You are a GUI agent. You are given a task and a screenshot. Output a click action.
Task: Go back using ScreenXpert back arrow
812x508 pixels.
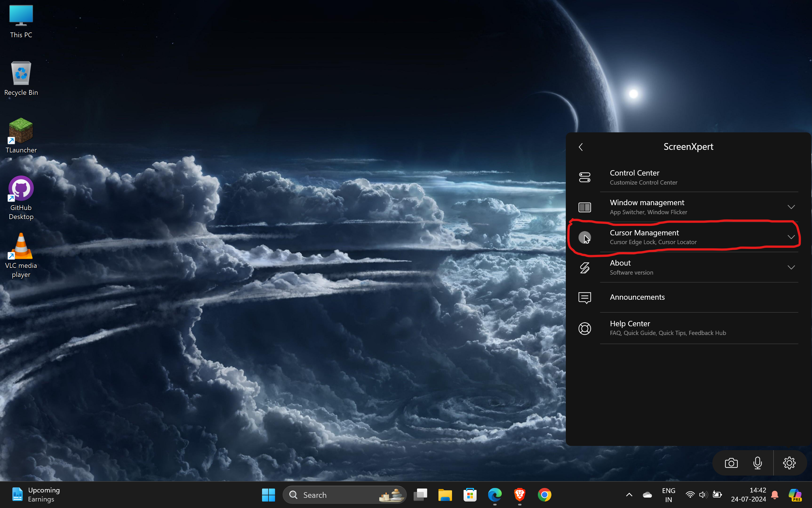click(x=581, y=147)
